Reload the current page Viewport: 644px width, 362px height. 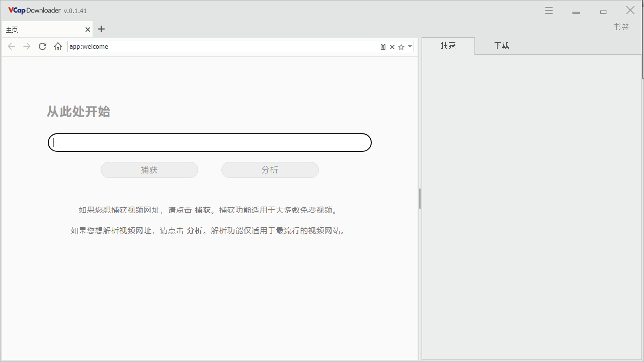(42, 46)
